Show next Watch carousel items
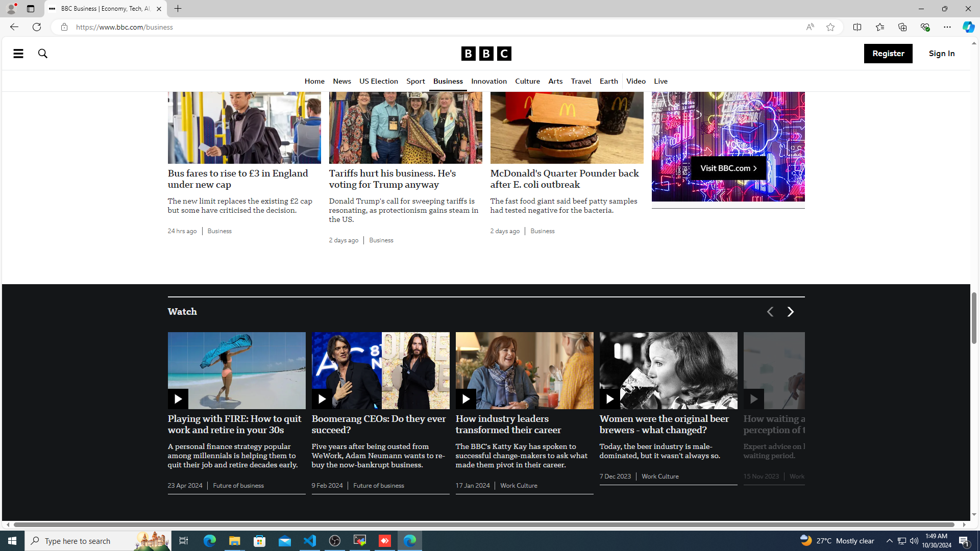This screenshot has height=551, width=980. pos(790,312)
